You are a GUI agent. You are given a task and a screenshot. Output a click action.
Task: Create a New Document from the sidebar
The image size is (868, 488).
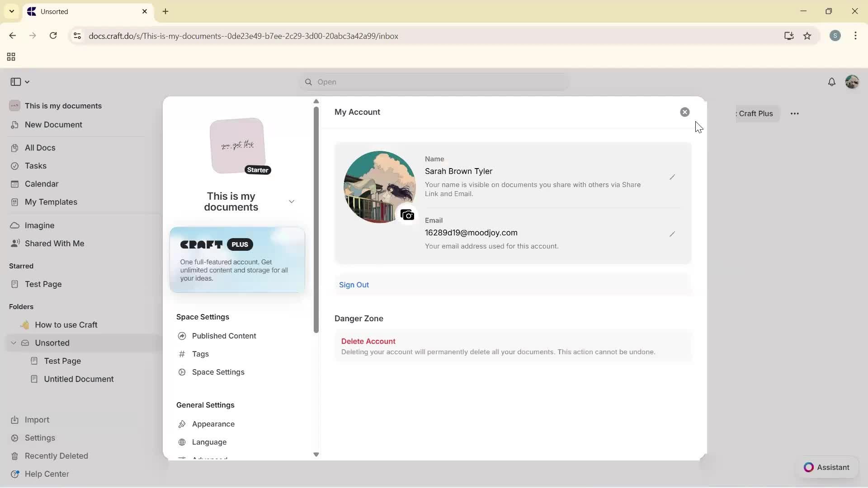53,125
